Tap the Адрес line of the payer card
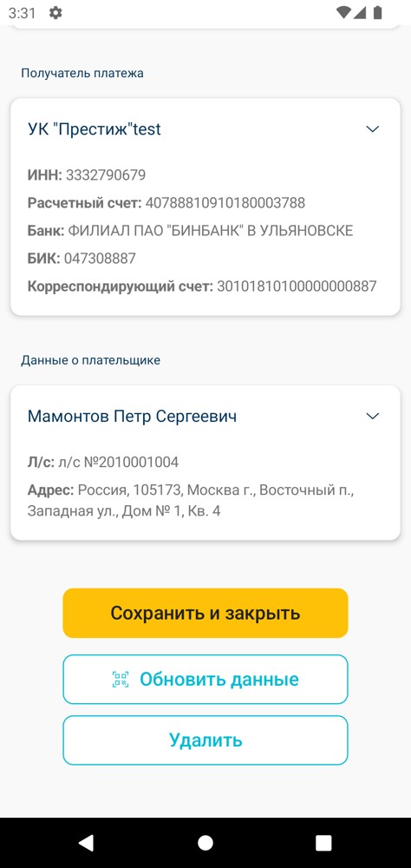This screenshot has height=868, width=411. coord(191,501)
